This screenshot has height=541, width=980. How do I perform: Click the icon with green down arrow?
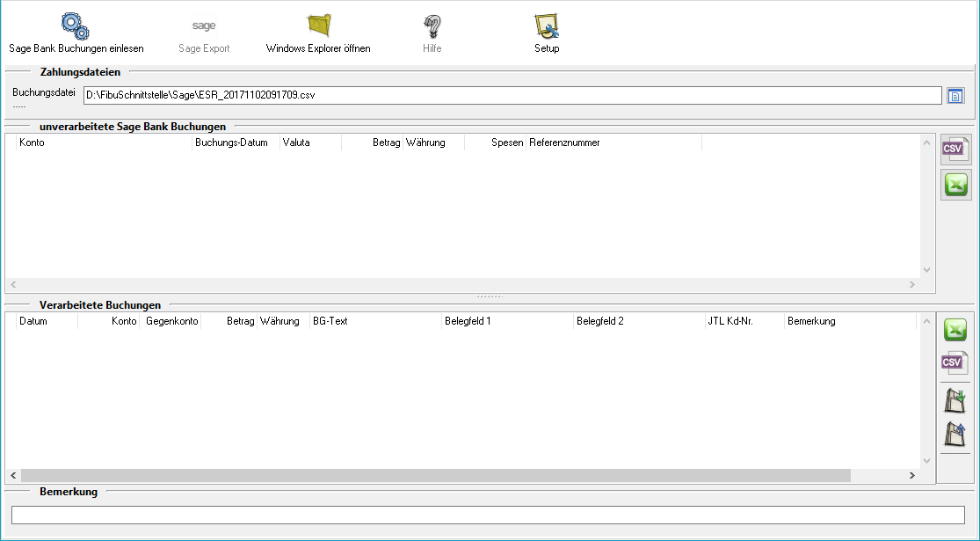955,400
